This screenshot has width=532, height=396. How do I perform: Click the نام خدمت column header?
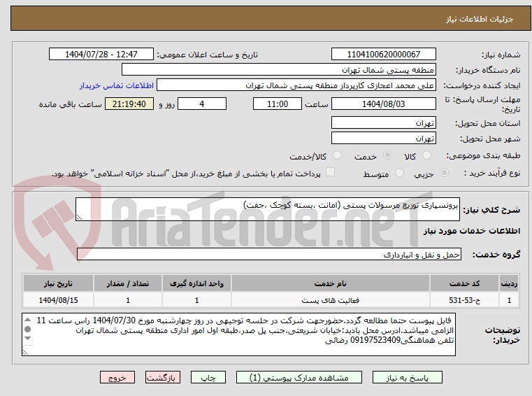331,283
